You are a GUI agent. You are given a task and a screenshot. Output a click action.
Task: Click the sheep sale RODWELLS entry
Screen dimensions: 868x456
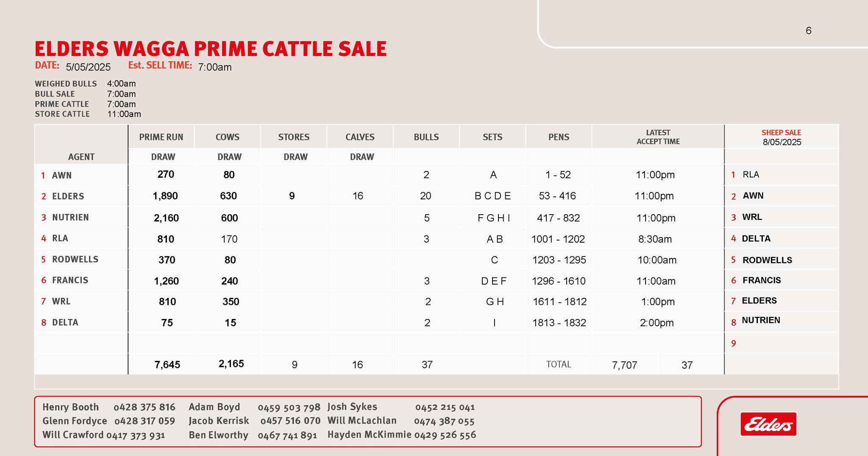(x=767, y=260)
